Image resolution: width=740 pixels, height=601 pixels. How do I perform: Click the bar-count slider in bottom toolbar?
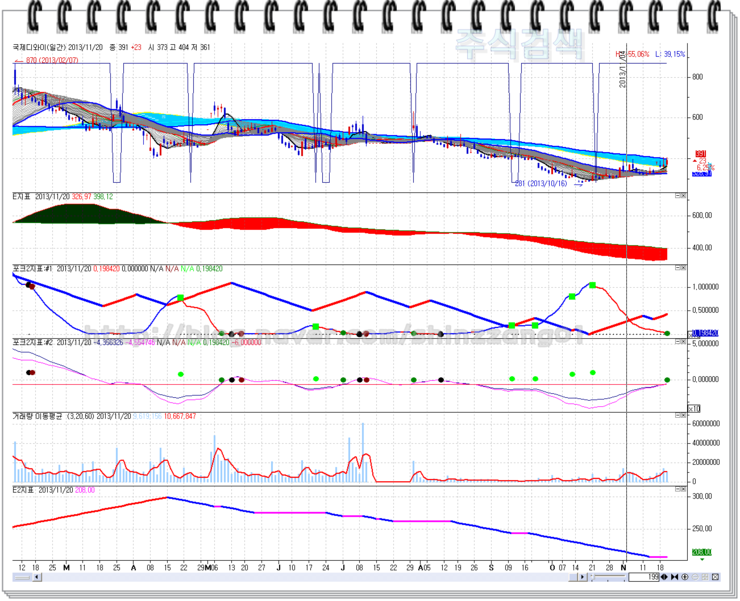tap(609, 577)
